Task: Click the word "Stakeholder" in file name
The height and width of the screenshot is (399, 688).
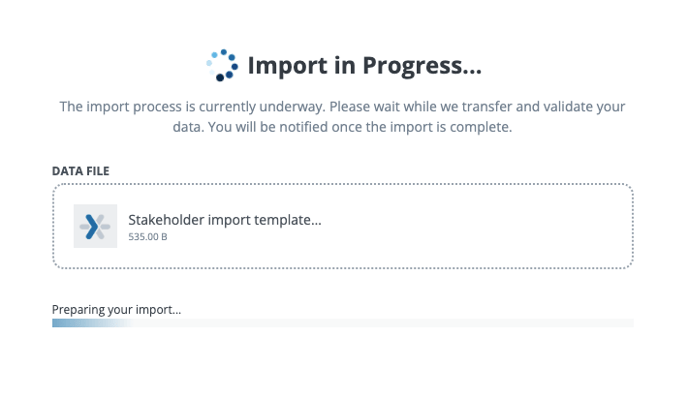Action: click(x=166, y=220)
